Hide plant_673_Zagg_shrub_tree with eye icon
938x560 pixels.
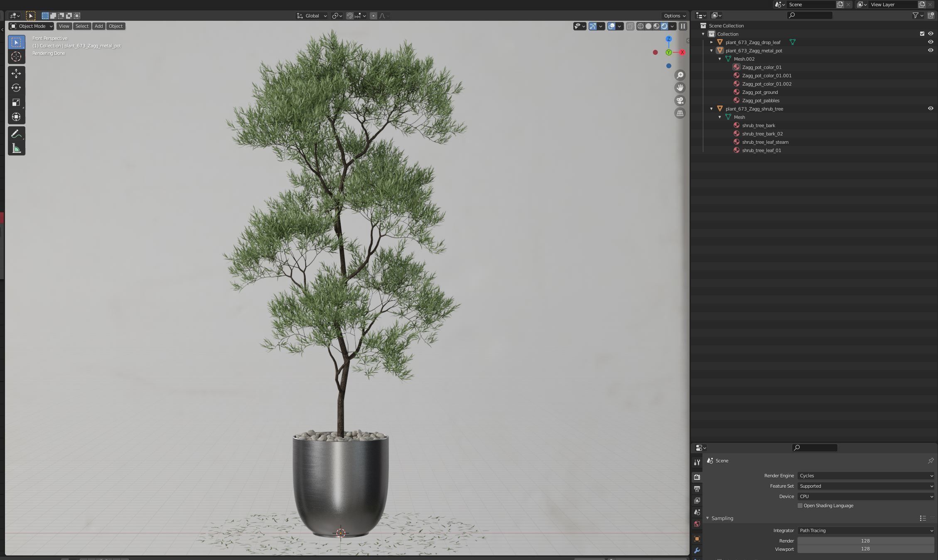click(931, 108)
